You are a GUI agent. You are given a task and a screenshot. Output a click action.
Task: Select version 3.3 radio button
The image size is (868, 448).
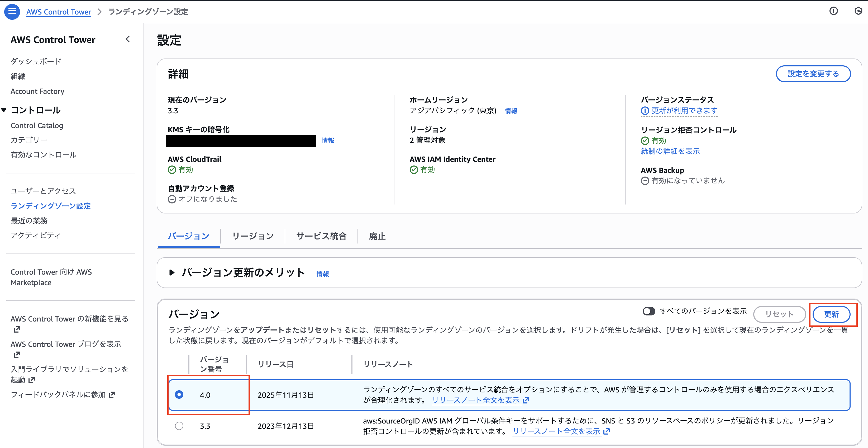[179, 426]
